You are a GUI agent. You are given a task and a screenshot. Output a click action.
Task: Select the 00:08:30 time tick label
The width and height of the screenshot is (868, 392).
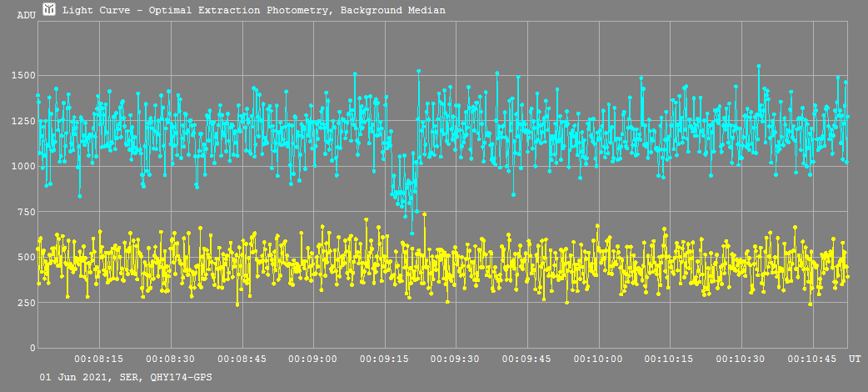click(x=170, y=359)
